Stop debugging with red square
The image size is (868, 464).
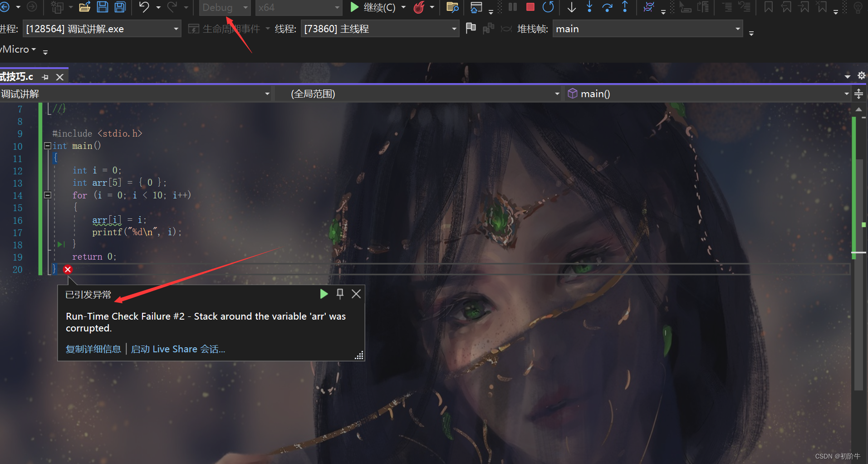pos(530,7)
